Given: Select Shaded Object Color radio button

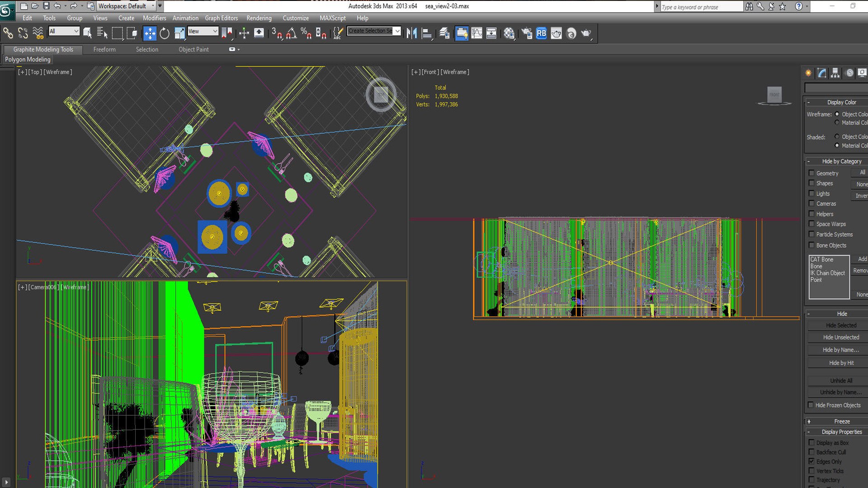Looking at the screenshot, I should [x=837, y=136].
